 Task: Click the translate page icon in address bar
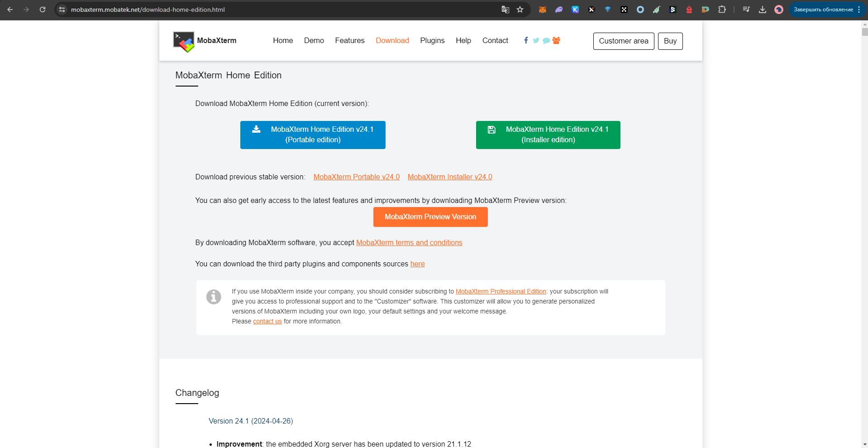(506, 10)
